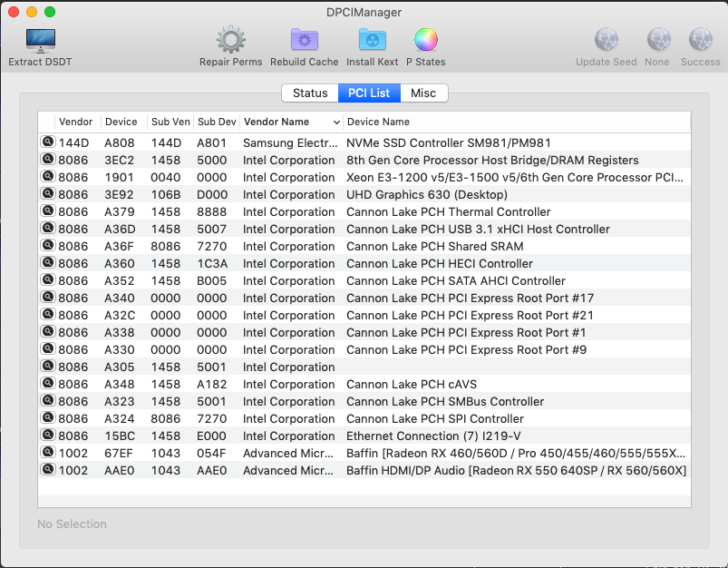Select 'Cannon Lake PCH Shared SRAM' entry
Screen dimensions: 728x568
(435, 246)
